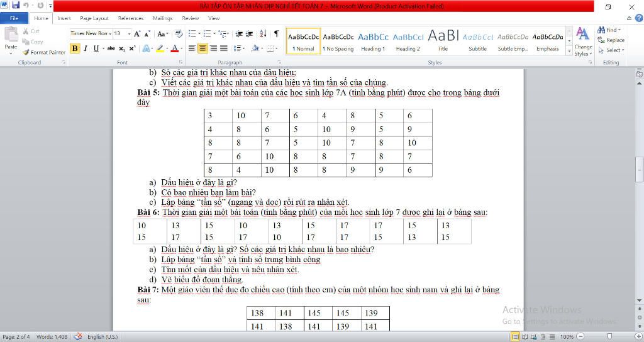
Task: Open the font size 13 dropdown
Action: click(x=129, y=34)
